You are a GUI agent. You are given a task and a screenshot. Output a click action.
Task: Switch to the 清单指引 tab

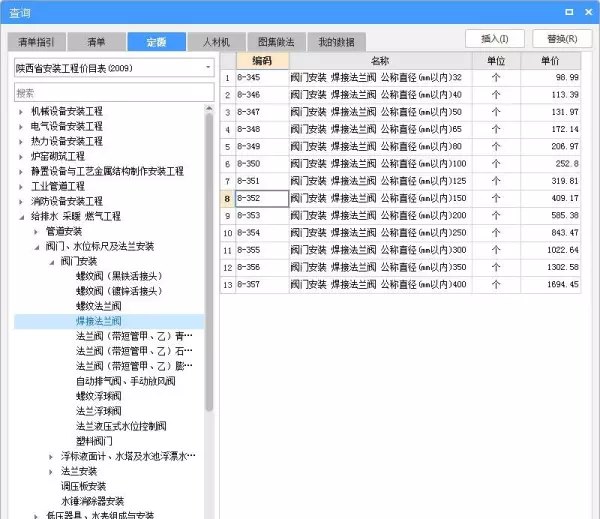pos(37,42)
